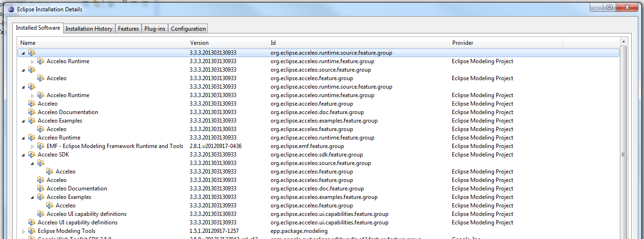The image size is (644, 239).
Task: Sort by the Version column header
Action: (228, 43)
